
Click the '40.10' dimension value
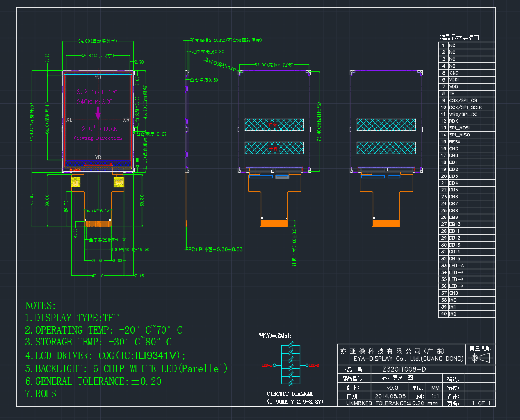pos(98,276)
